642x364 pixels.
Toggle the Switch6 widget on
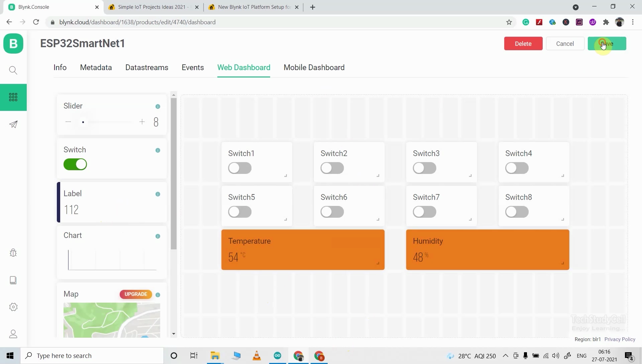click(x=332, y=212)
